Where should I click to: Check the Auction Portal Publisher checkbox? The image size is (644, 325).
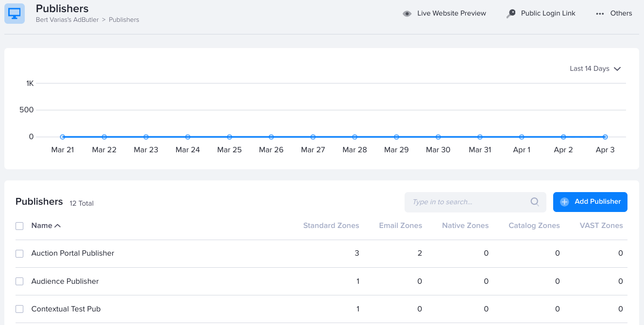point(19,253)
